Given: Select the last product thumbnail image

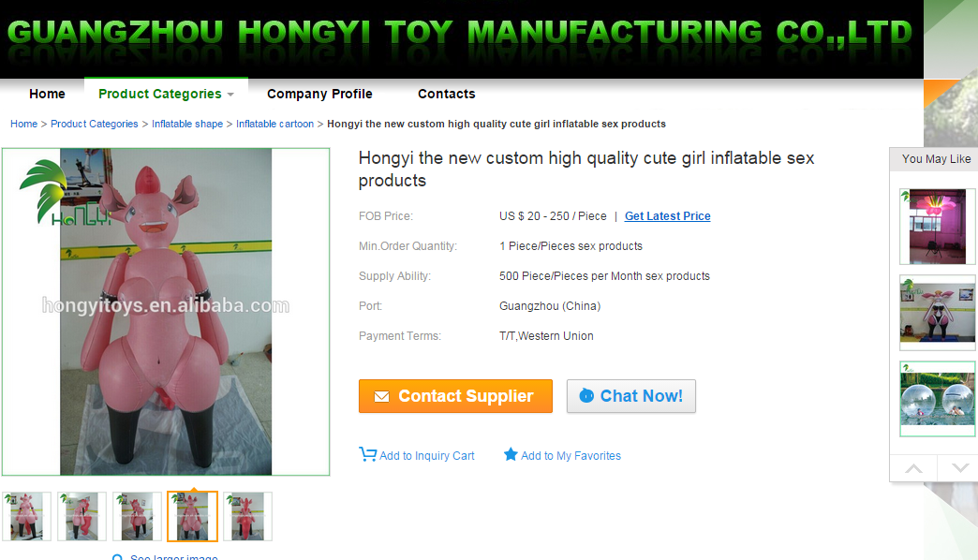Looking at the screenshot, I should click(x=247, y=516).
